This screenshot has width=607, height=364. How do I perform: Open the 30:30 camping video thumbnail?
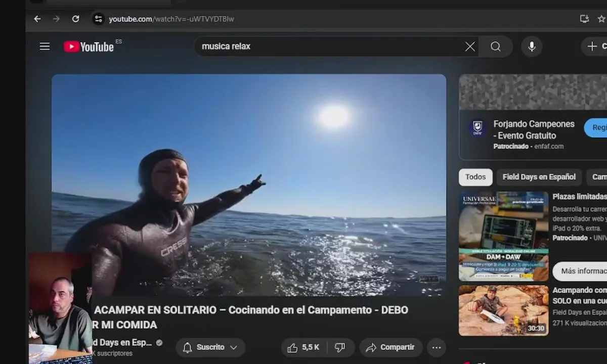(503, 310)
